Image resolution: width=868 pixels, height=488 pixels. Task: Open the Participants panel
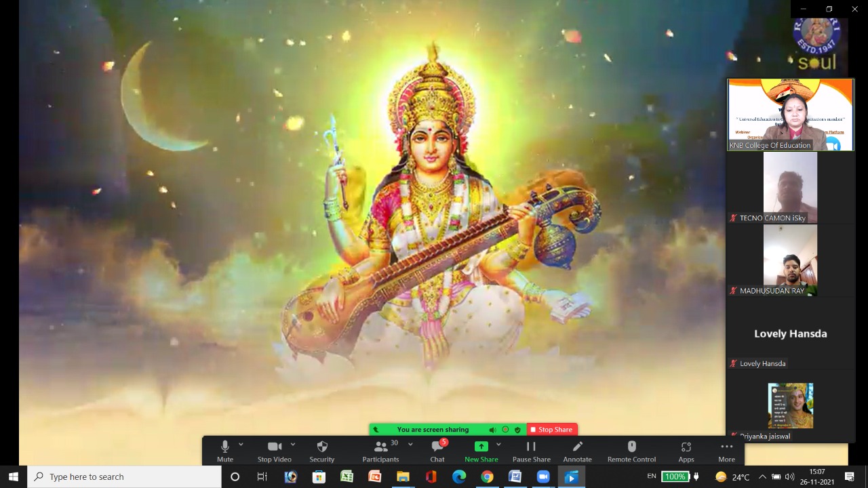coord(381,451)
